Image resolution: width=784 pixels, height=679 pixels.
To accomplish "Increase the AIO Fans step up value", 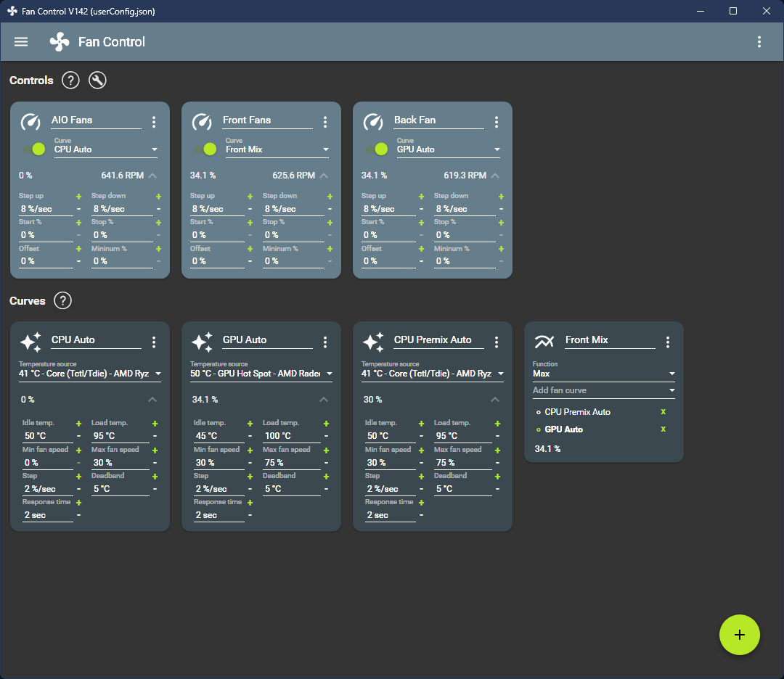I will 79,197.
